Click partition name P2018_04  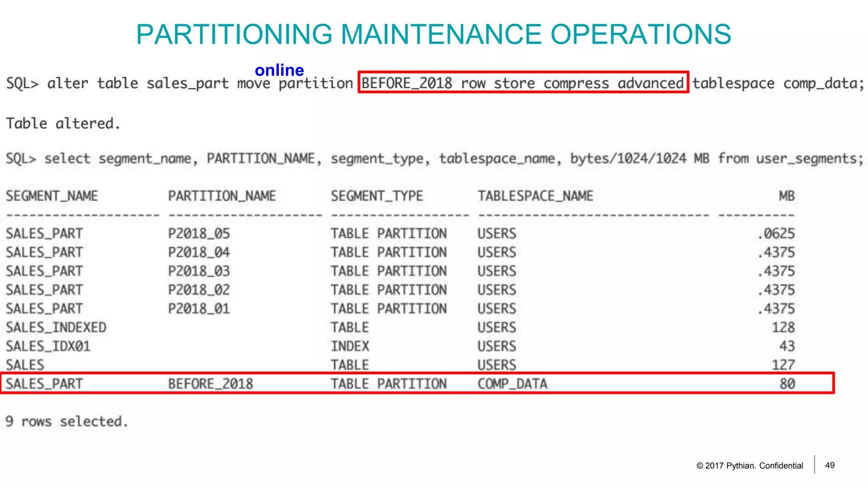point(199,252)
